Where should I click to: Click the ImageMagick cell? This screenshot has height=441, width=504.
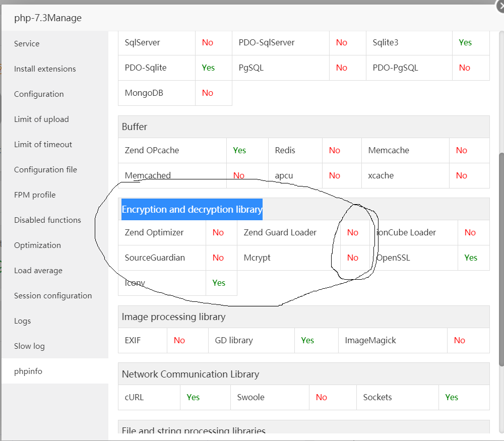tap(370, 340)
